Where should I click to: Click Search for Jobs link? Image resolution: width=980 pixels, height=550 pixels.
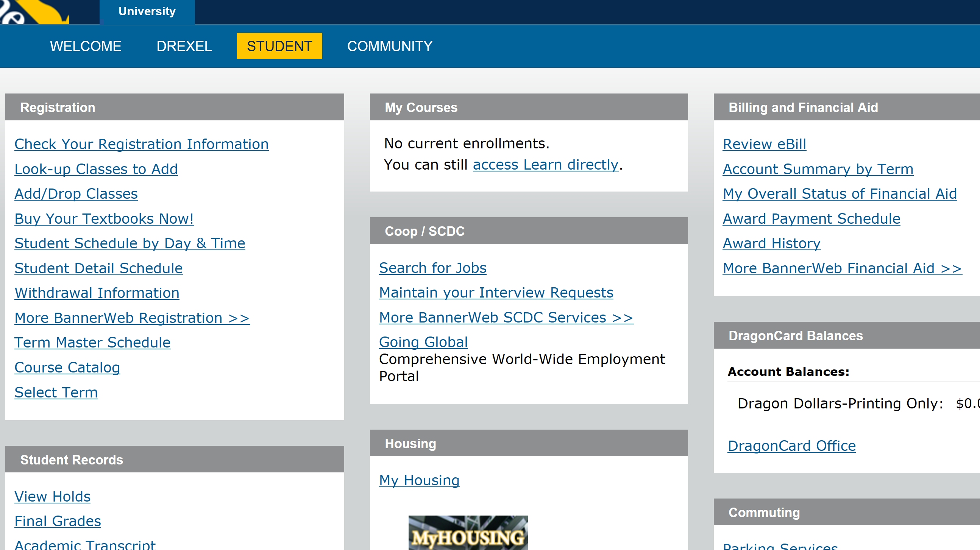[432, 268]
